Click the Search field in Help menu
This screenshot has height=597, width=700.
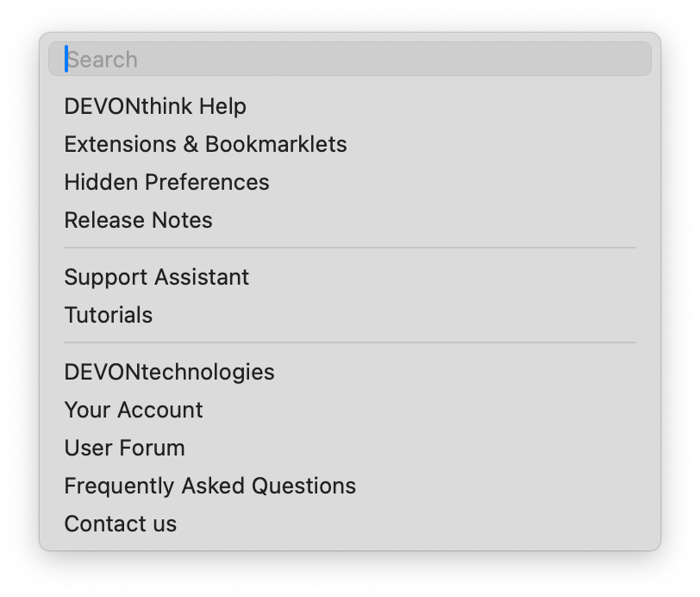[349, 60]
